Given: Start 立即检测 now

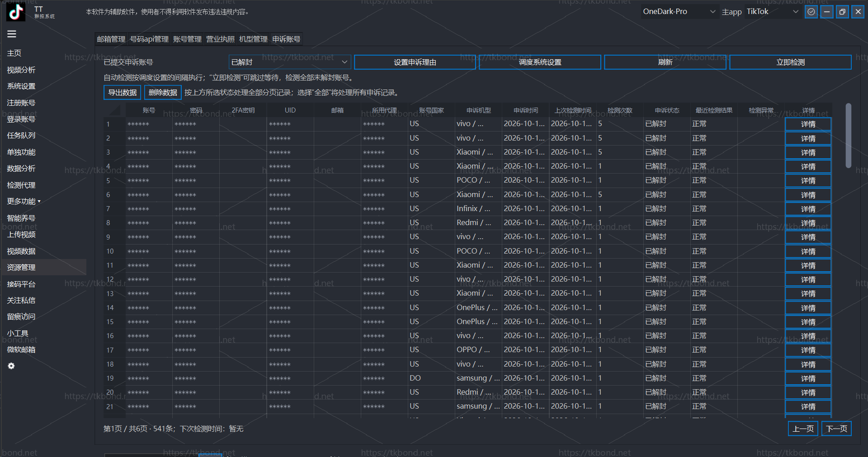Looking at the screenshot, I should click(790, 62).
